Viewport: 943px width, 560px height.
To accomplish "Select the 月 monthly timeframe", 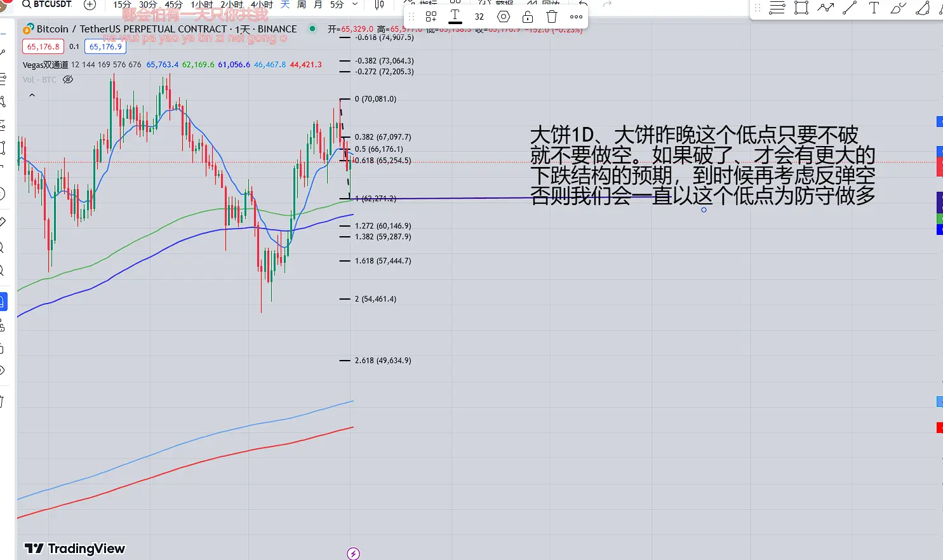I will 318,4.
